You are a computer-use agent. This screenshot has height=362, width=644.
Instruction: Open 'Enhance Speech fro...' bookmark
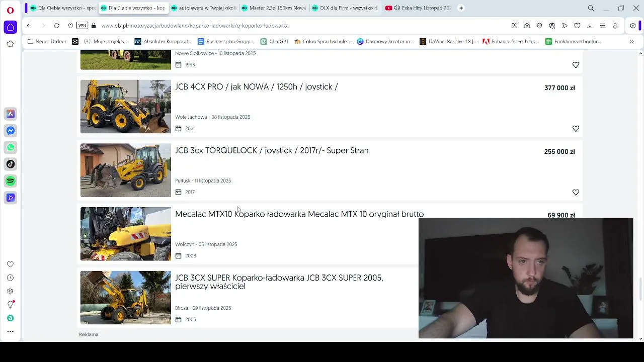tap(511, 42)
